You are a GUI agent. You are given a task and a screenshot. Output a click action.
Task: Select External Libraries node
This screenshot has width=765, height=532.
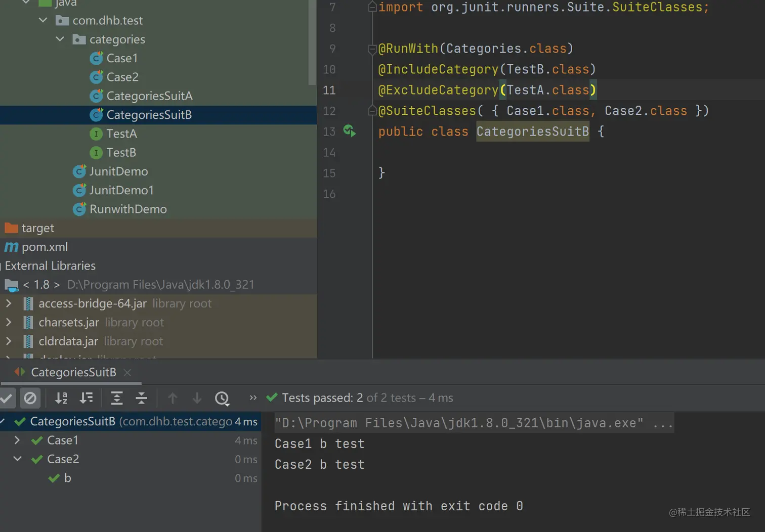pos(50,266)
